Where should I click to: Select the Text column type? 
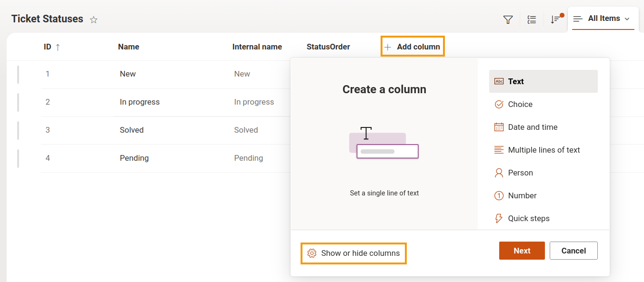[x=543, y=81]
